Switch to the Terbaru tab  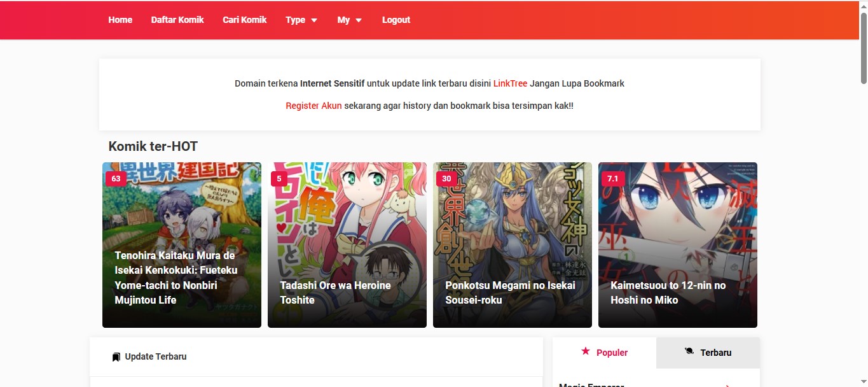point(708,353)
